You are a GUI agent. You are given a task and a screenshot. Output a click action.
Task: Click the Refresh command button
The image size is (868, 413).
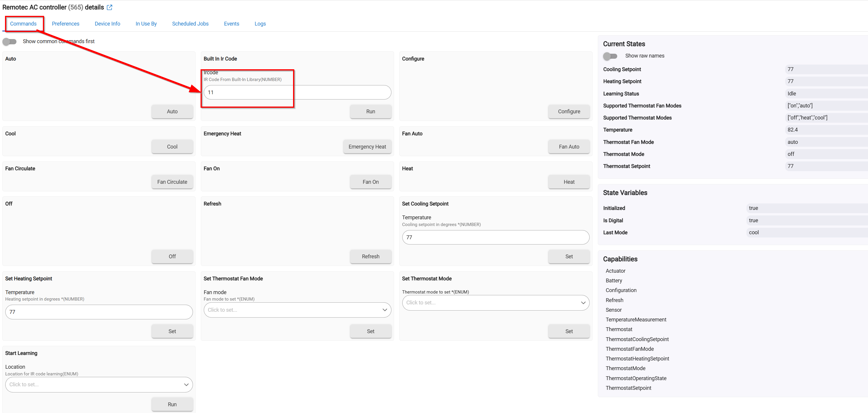371,257
